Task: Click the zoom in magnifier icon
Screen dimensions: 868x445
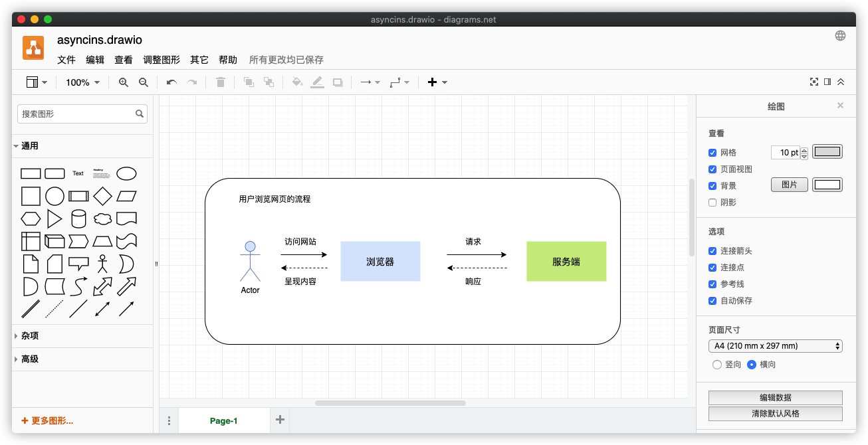Action: pos(123,82)
